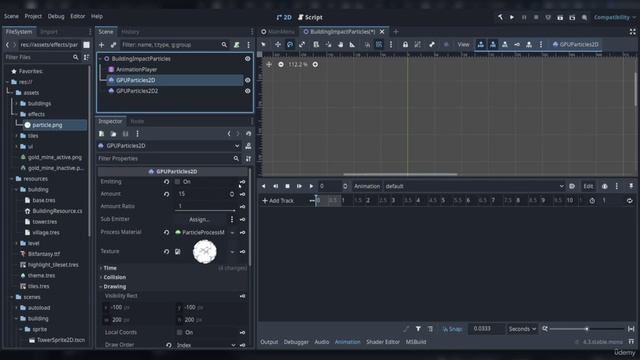Open the Draw Order Index dropdown

(x=207, y=345)
